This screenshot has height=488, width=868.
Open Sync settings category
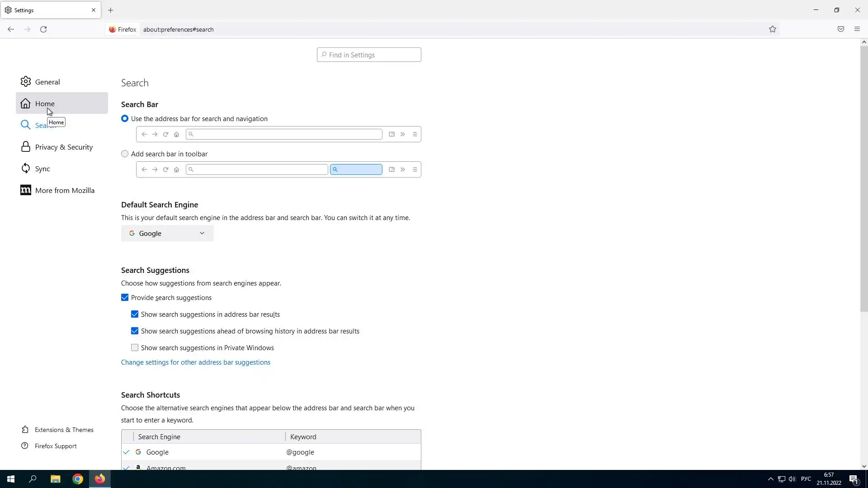[42, 169]
